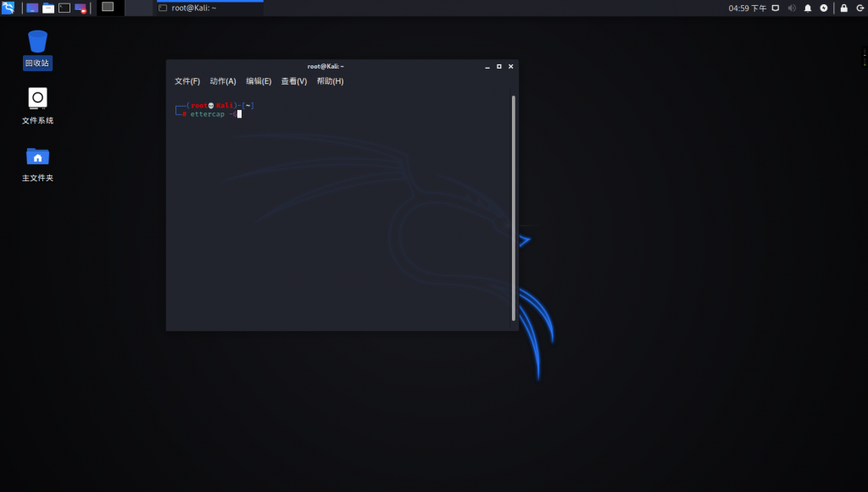This screenshot has width=868, height=492.
Task: Open the power manager tray icon
Action: coord(824,8)
